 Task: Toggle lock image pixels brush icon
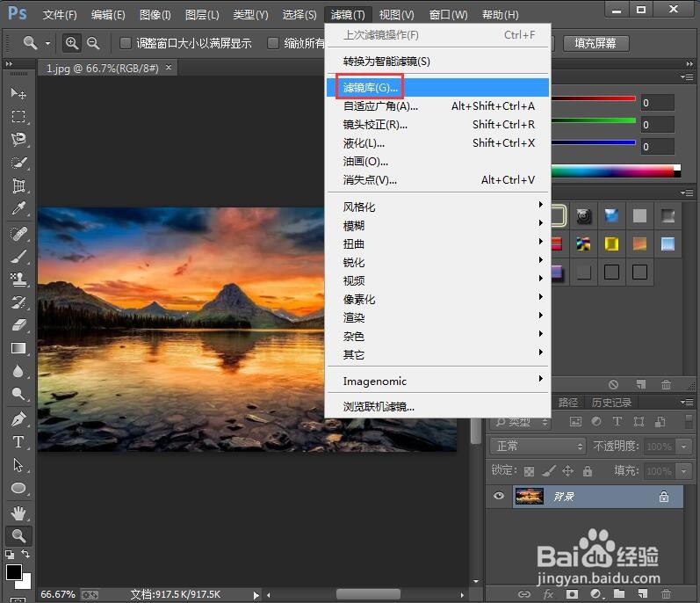(x=549, y=471)
